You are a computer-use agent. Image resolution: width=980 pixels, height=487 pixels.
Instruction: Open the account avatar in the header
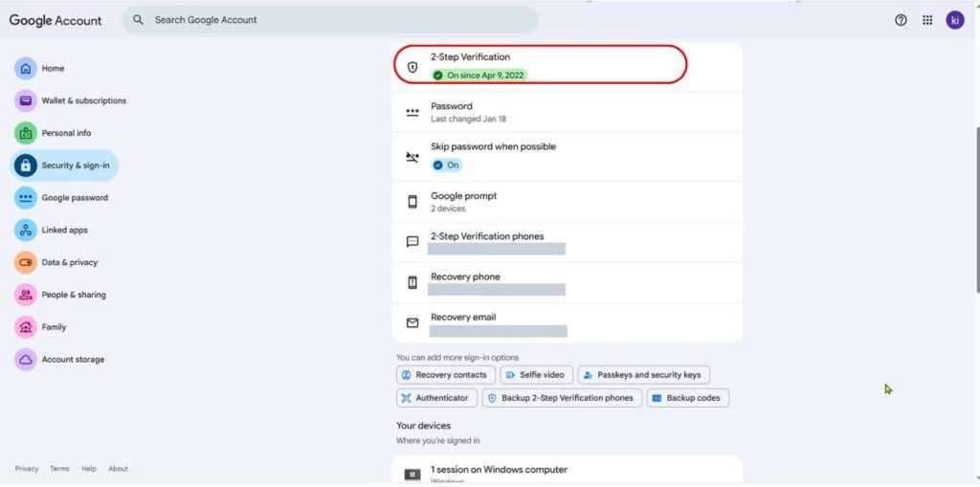click(954, 20)
